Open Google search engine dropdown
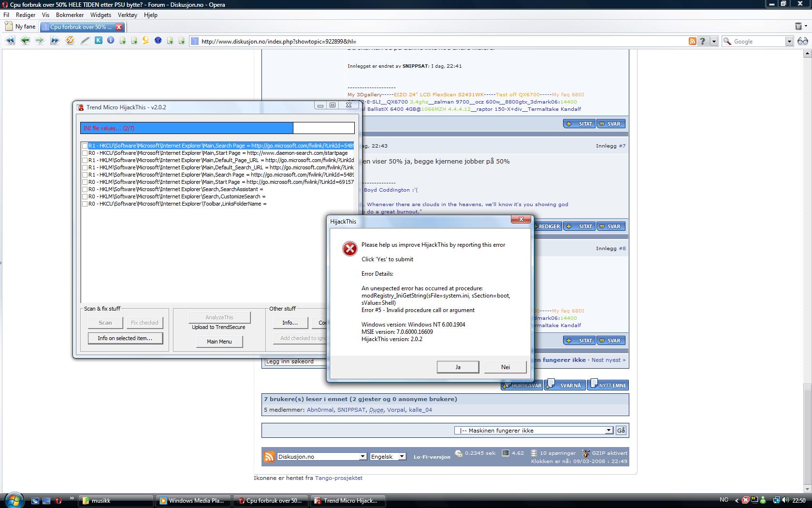 [789, 42]
